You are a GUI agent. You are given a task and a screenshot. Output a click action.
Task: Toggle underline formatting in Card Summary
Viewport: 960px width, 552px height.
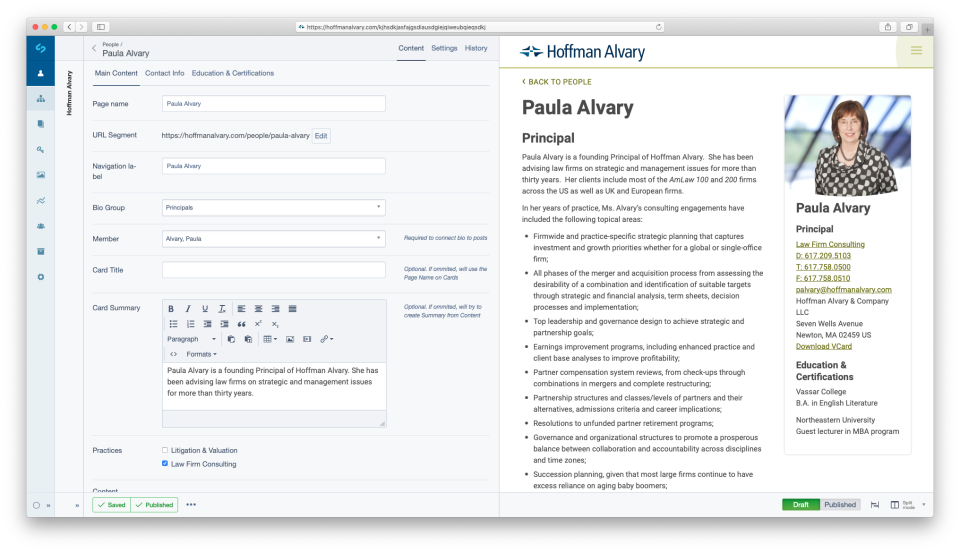[x=205, y=309]
